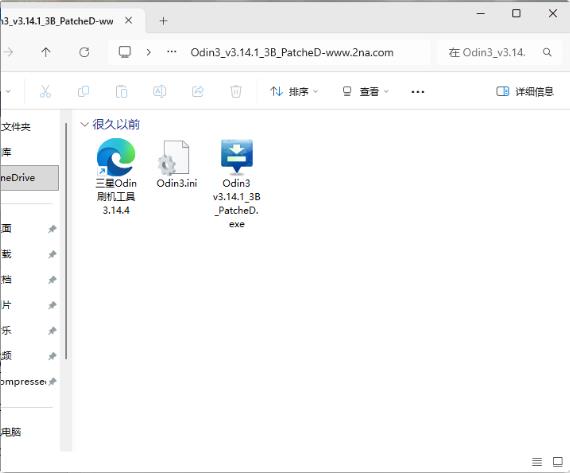The image size is (570, 473).
Task: Click the Rename icon in toolbar
Action: (160, 91)
